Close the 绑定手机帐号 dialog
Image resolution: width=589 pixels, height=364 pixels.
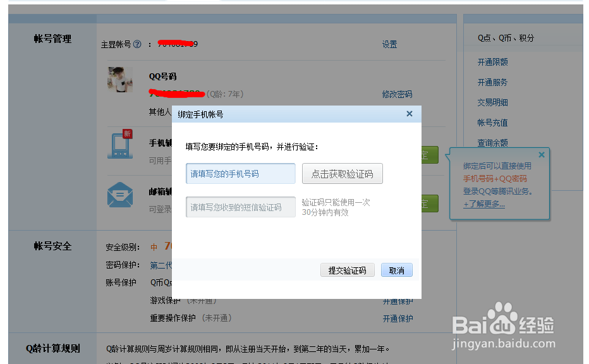[x=410, y=114]
